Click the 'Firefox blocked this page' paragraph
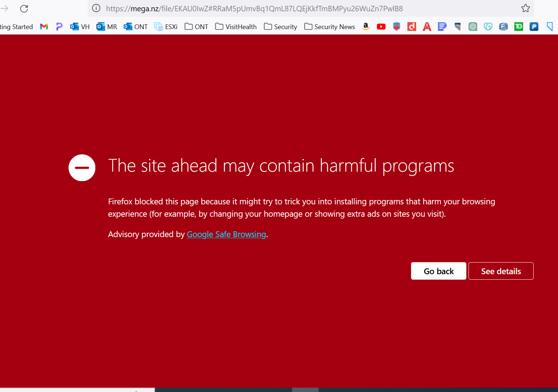This screenshot has width=558, height=392. tap(302, 208)
